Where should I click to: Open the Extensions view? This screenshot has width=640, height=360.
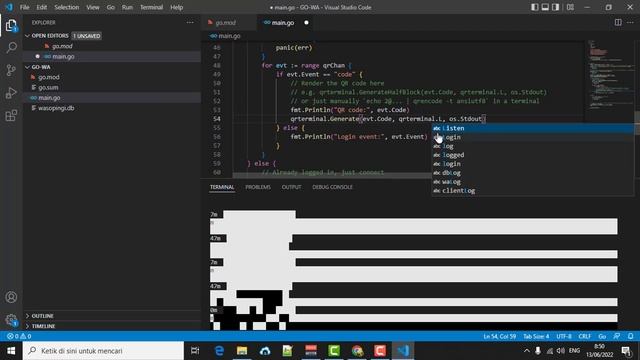tap(11, 116)
